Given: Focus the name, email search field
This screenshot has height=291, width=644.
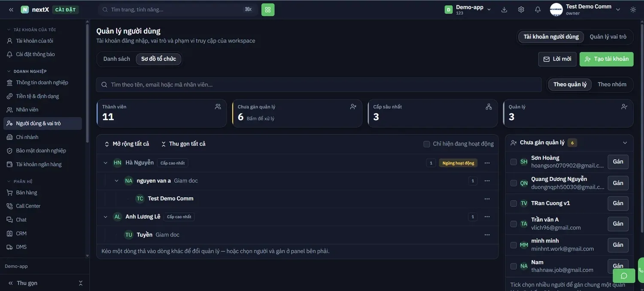Looking at the screenshot, I should tap(319, 85).
